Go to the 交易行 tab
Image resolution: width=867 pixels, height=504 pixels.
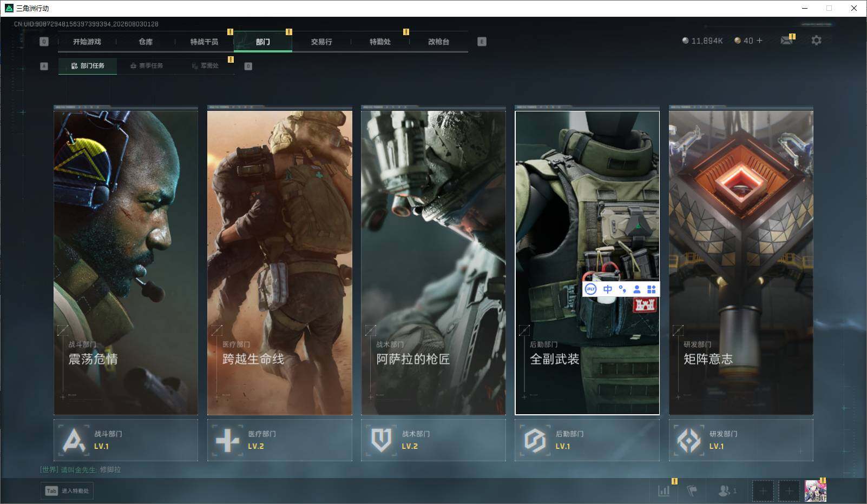[321, 42]
